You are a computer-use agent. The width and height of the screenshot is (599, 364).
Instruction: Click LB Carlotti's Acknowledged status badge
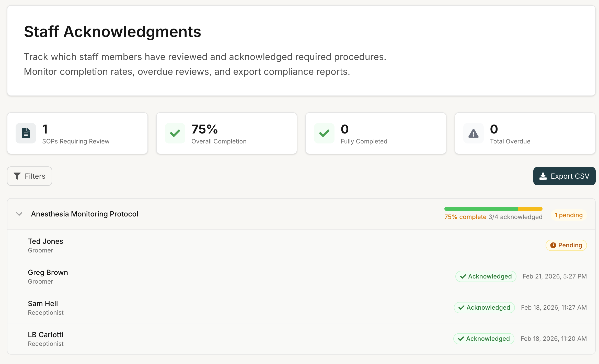pos(484,339)
